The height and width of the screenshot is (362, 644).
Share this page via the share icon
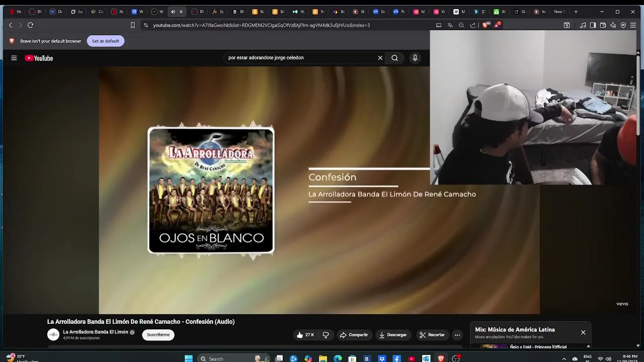473,25
